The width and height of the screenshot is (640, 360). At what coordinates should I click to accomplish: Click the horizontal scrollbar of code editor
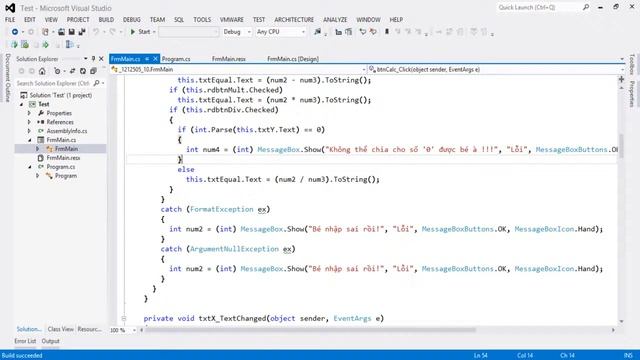click(310, 330)
